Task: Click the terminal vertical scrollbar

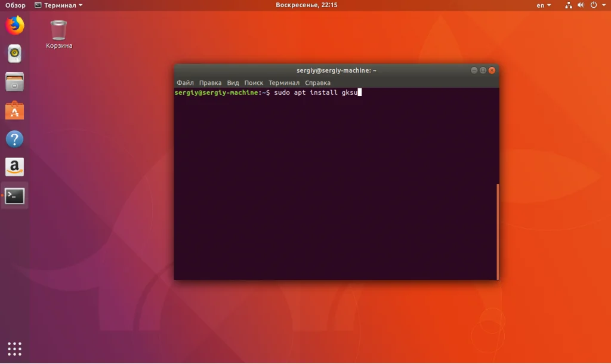Action: point(498,232)
